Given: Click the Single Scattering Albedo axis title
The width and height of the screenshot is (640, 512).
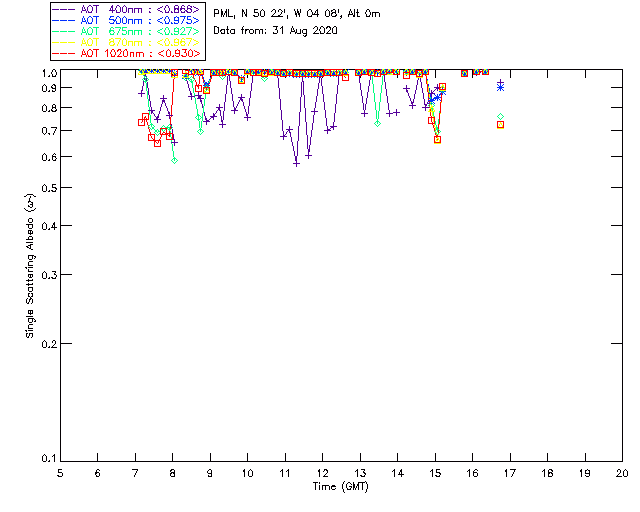Looking at the screenshot, I should (x=31, y=266).
